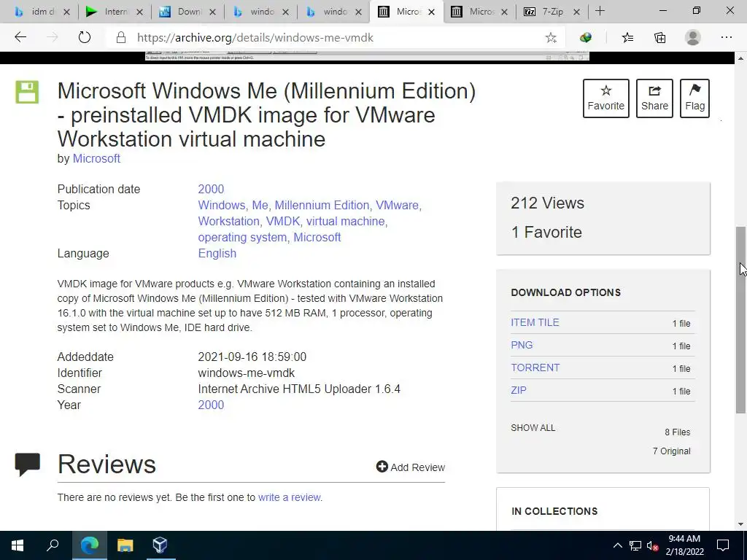Image resolution: width=747 pixels, height=560 pixels.
Task: Open the operating system topic link
Action: tap(242, 237)
